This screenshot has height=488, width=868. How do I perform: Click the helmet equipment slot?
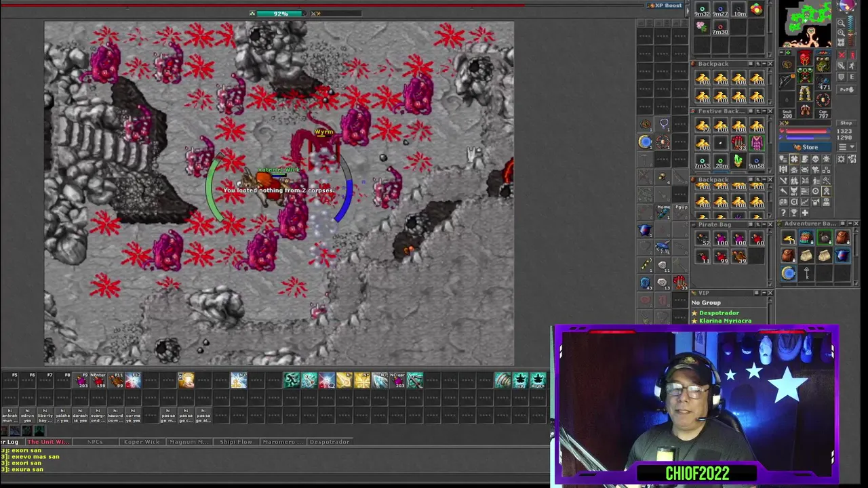pos(804,58)
